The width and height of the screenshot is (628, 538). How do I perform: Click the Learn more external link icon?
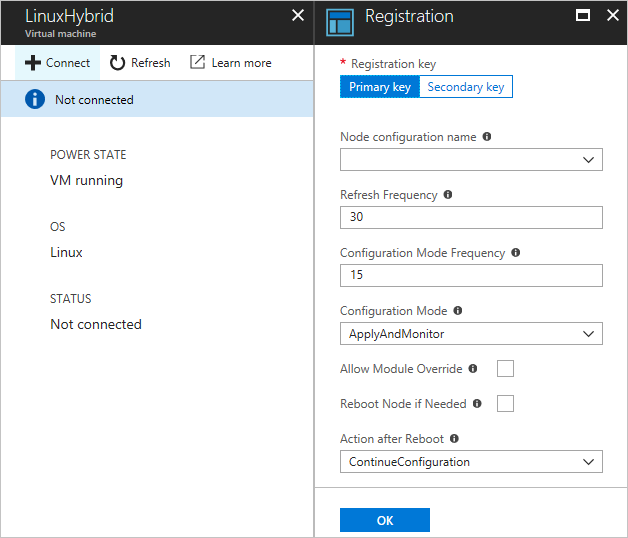198,63
